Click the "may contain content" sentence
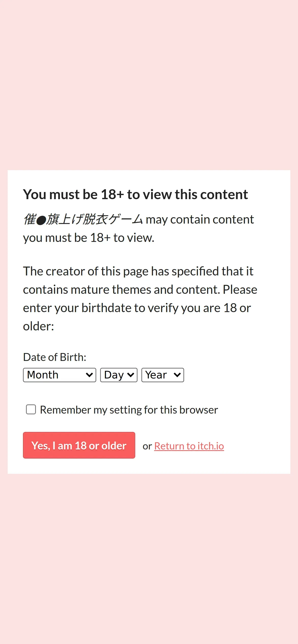Viewport: 298px width, 644px height. coord(200,219)
